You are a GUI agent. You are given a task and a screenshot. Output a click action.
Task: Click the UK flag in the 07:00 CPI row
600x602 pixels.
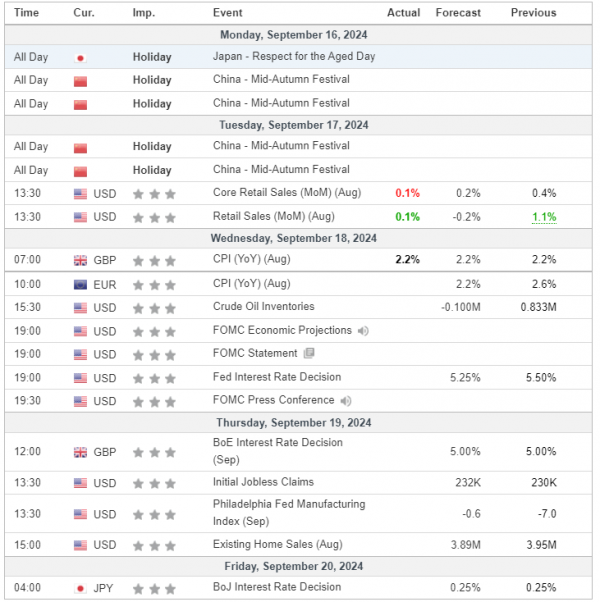(x=80, y=261)
